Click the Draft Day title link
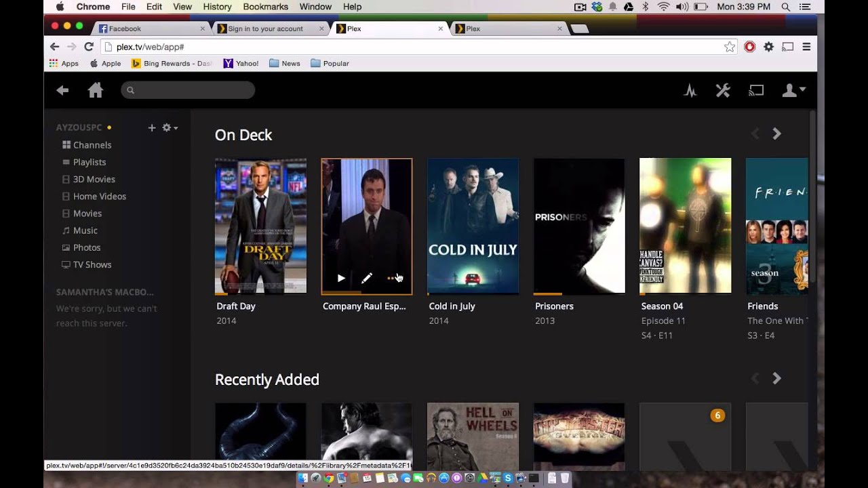Screen dimensions: 868x488 click(x=236, y=306)
